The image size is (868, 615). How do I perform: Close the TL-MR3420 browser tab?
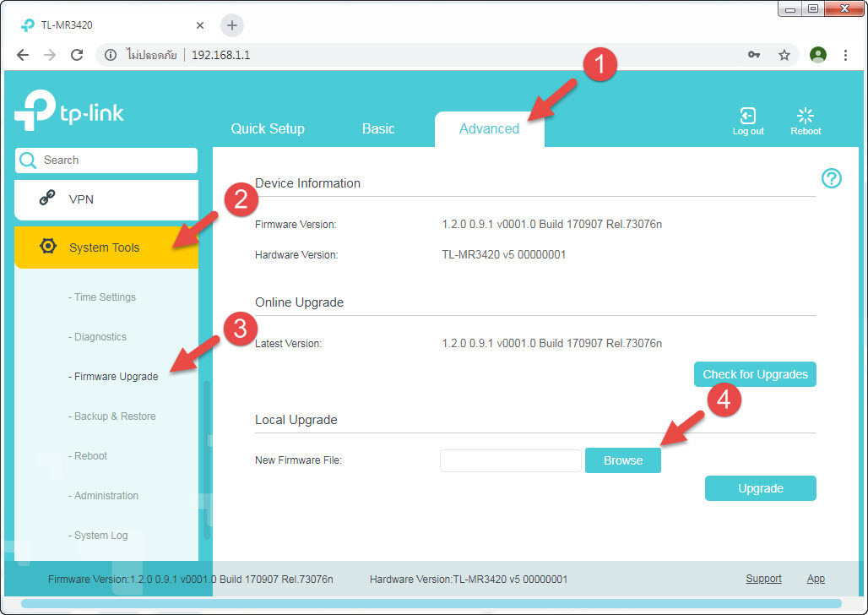(x=200, y=25)
